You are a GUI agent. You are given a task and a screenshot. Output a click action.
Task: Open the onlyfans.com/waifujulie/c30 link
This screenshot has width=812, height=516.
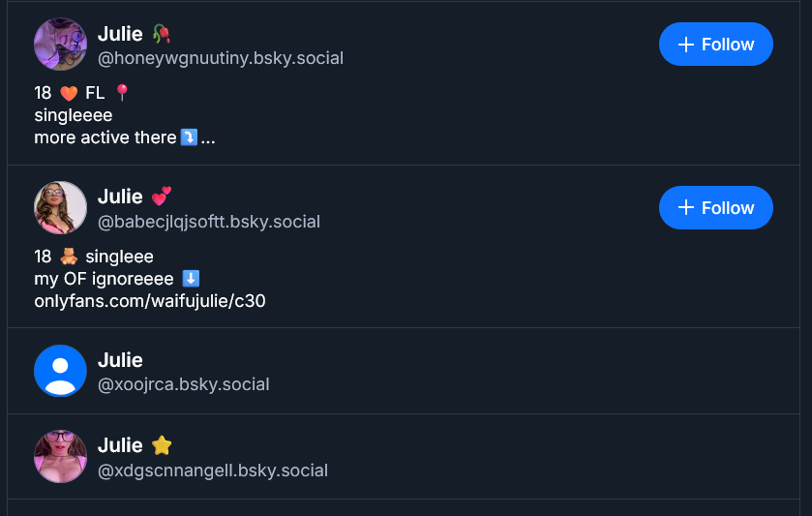point(150,301)
